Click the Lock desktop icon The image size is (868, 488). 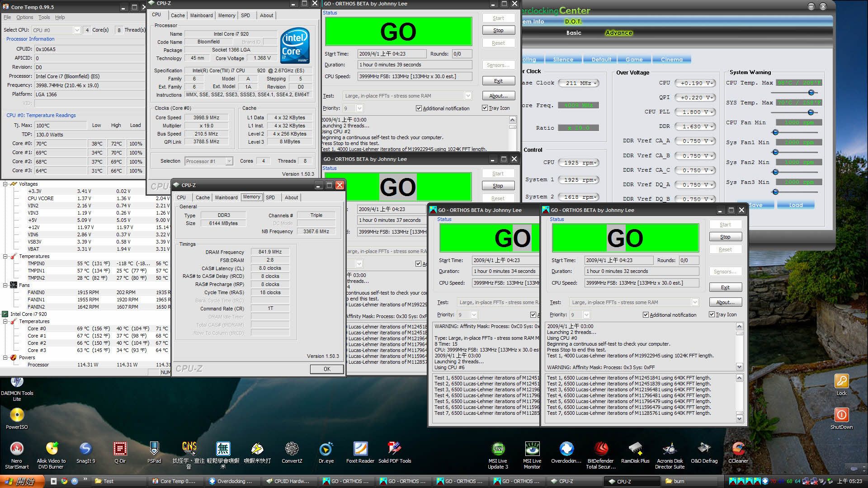(841, 385)
